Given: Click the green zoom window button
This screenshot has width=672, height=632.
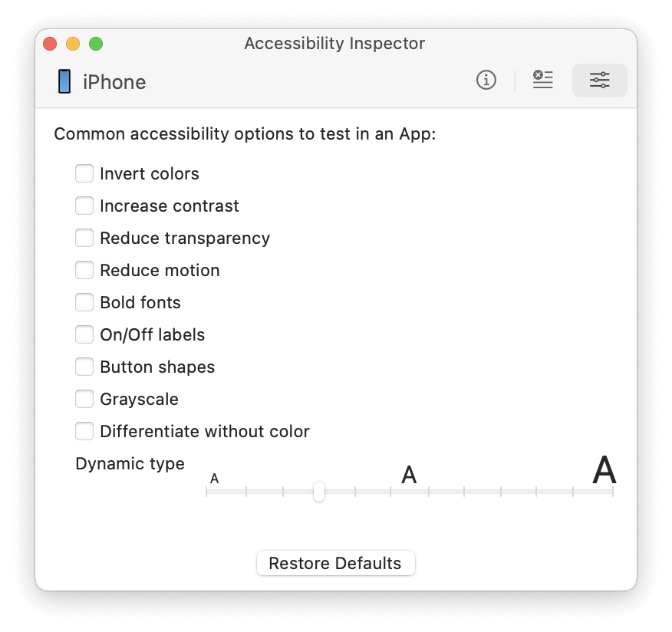Looking at the screenshot, I should pos(96,44).
